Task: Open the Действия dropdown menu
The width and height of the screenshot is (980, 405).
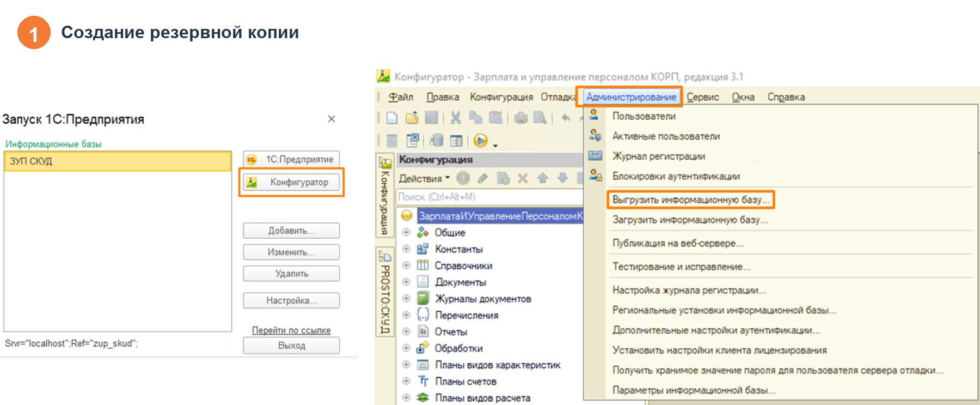Action: [425, 178]
